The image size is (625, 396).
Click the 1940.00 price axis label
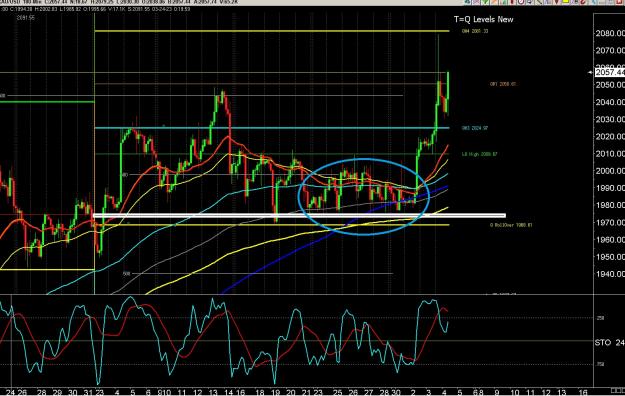pyautogui.click(x=610, y=274)
